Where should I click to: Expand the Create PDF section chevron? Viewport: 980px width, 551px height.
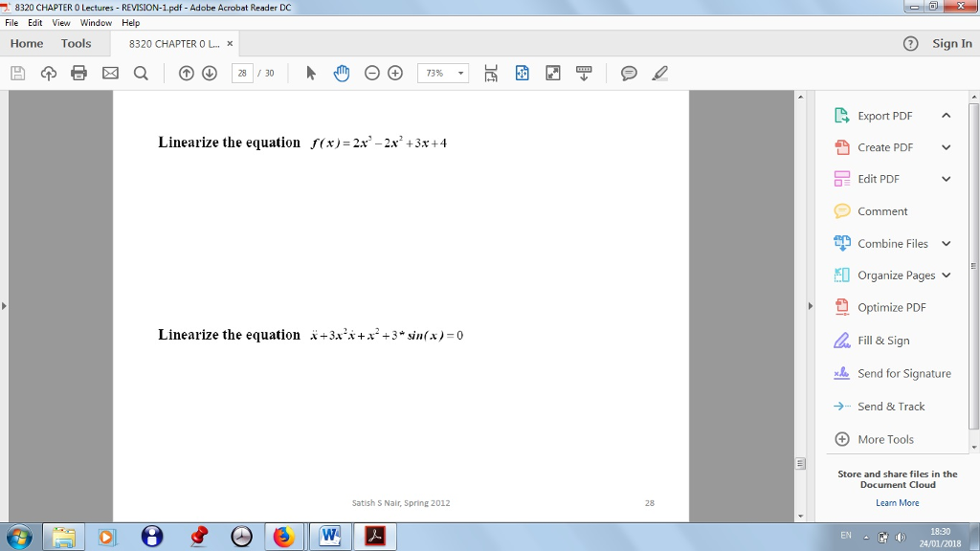(947, 147)
